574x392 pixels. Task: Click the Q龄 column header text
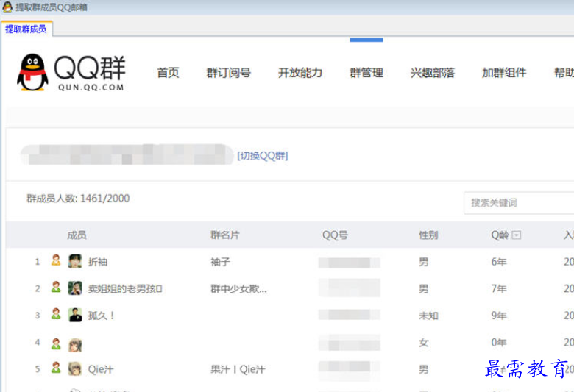click(x=500, y=235)
